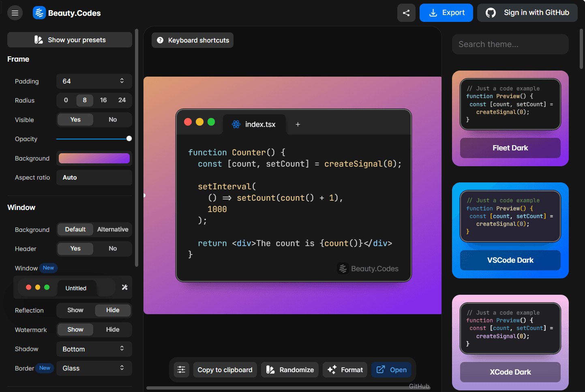Set Radius to 8

[85, 100]
